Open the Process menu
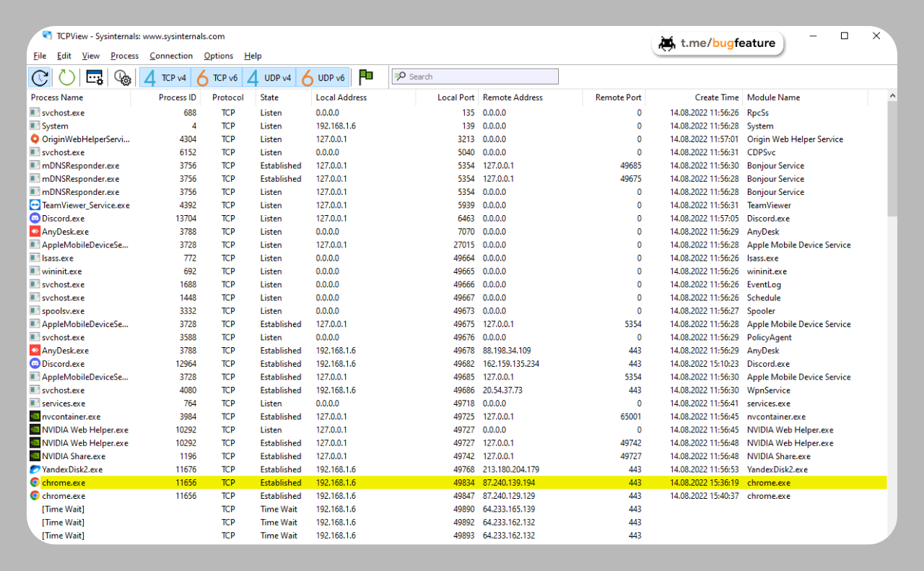 point(125,56)
